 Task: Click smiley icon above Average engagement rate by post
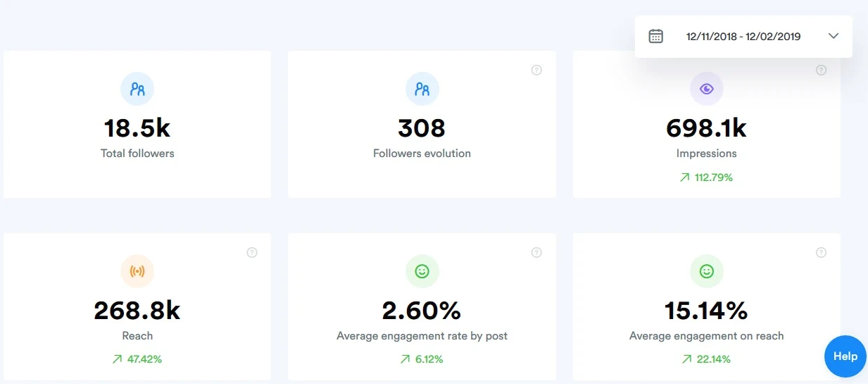pyautogui.click(x=422, y=271)
